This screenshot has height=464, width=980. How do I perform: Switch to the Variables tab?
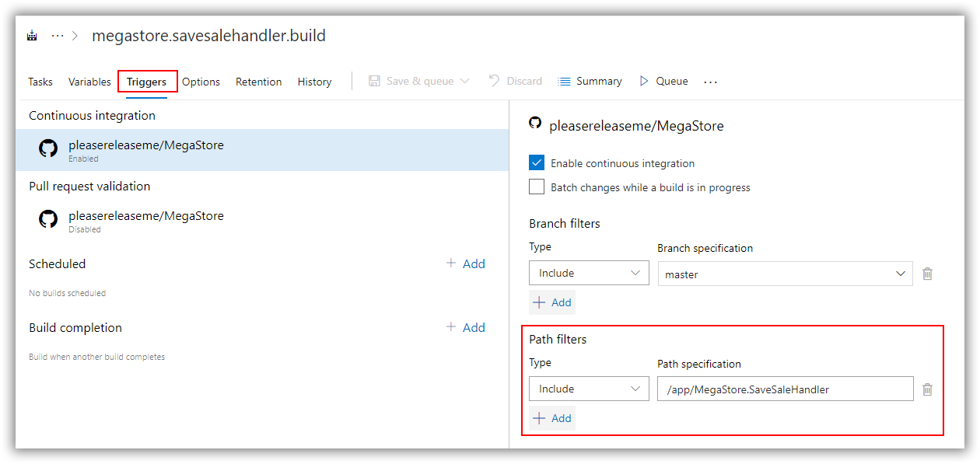click(x=89, y=81)
